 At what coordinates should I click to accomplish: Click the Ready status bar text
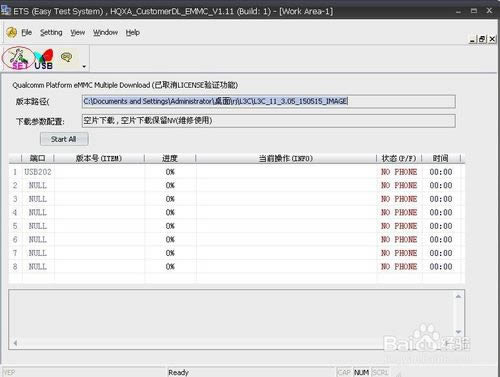tap(178, 372)
